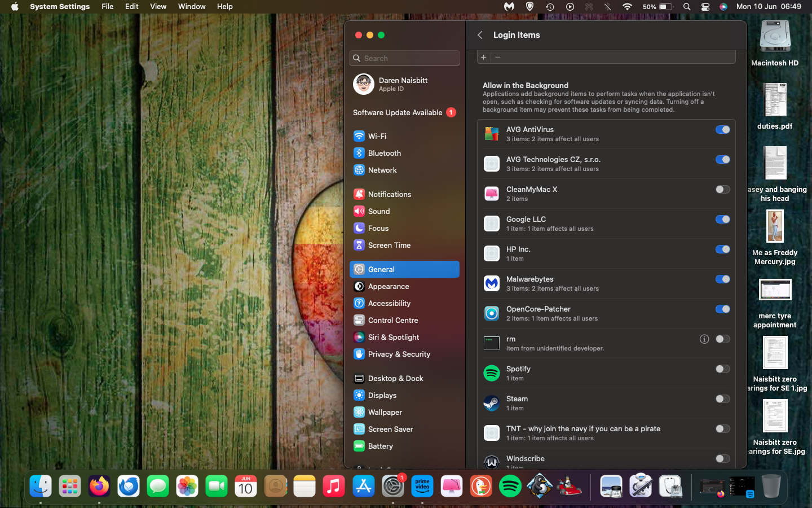Screen dimensions: 812x508
Task: Select merc tyre appointment desktop file
Action: click(x=775, y=303)
